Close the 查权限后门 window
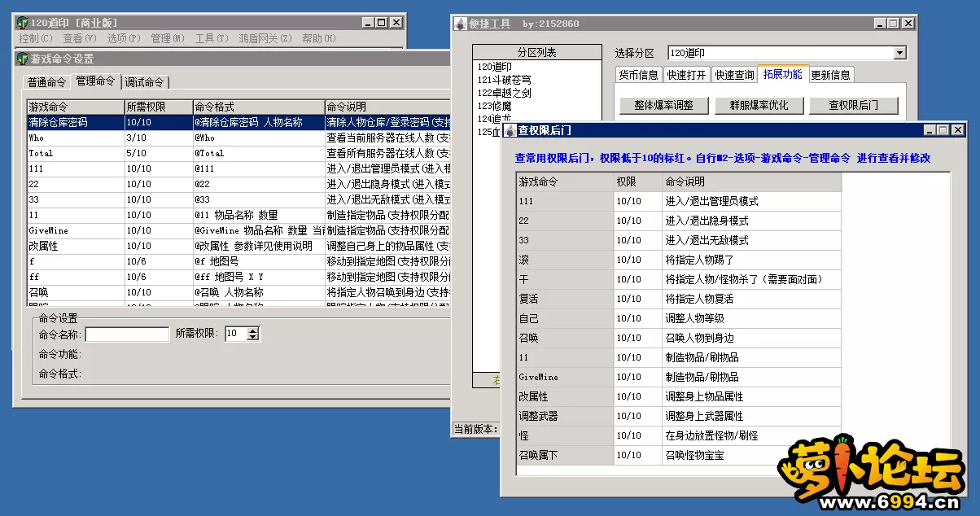Viewport: 980px width, 516px height. click(x=957, y=129)
